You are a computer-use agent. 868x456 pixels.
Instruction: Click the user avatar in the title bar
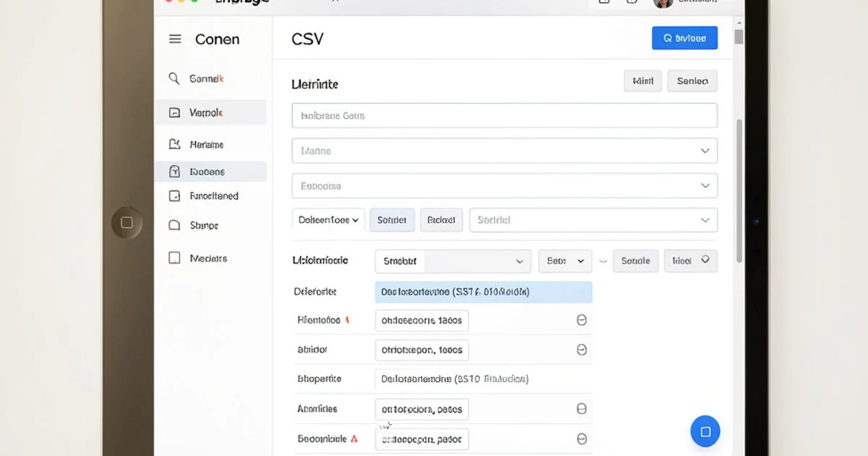pyautogui.click(x=663, y=2)
